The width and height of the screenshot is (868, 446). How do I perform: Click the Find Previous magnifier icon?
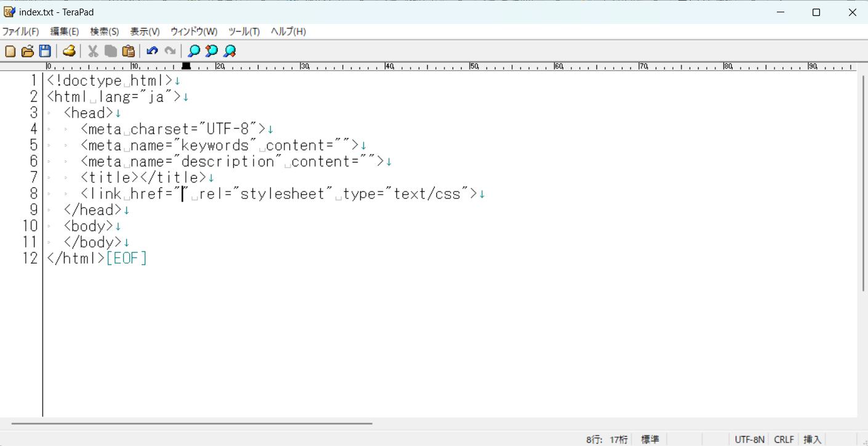pyautogui.click(x=212, y=51)
